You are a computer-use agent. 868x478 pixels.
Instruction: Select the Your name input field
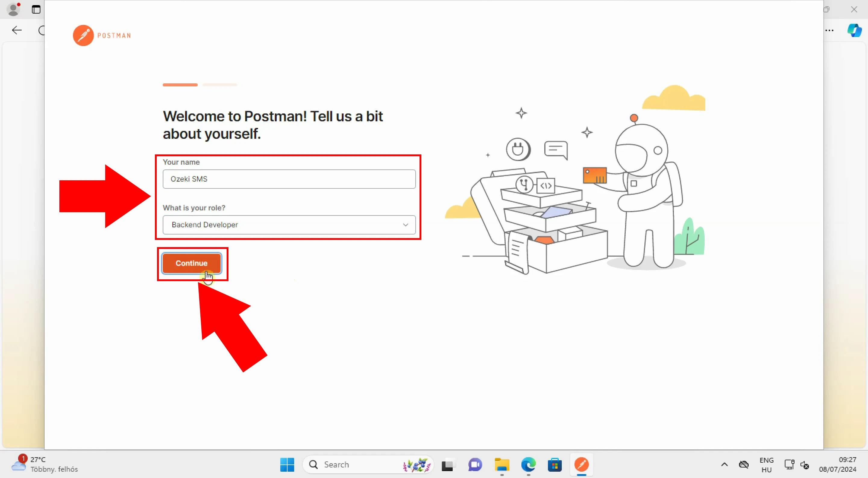(x=289, y=179)
